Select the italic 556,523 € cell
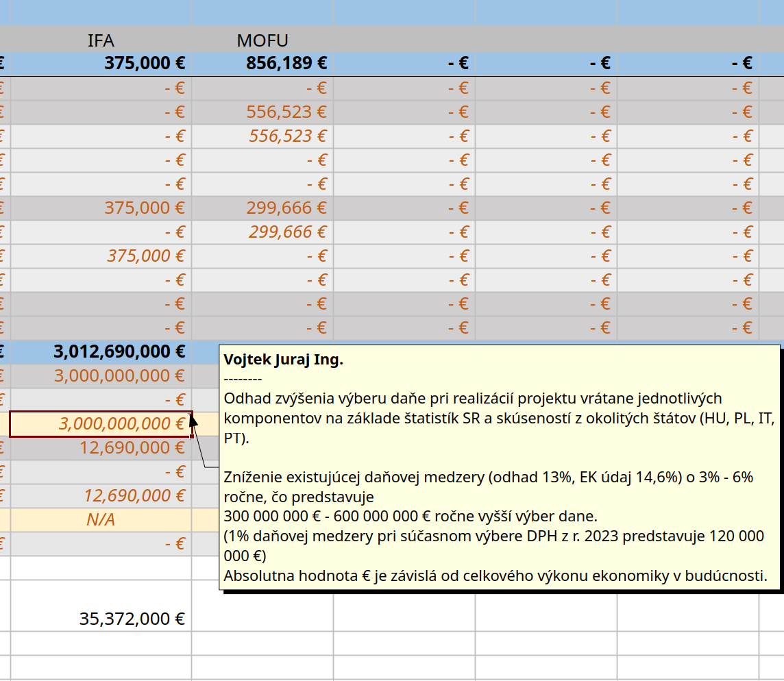The height and width of the screenshot is (681, 784). click(x=262, y=136)
